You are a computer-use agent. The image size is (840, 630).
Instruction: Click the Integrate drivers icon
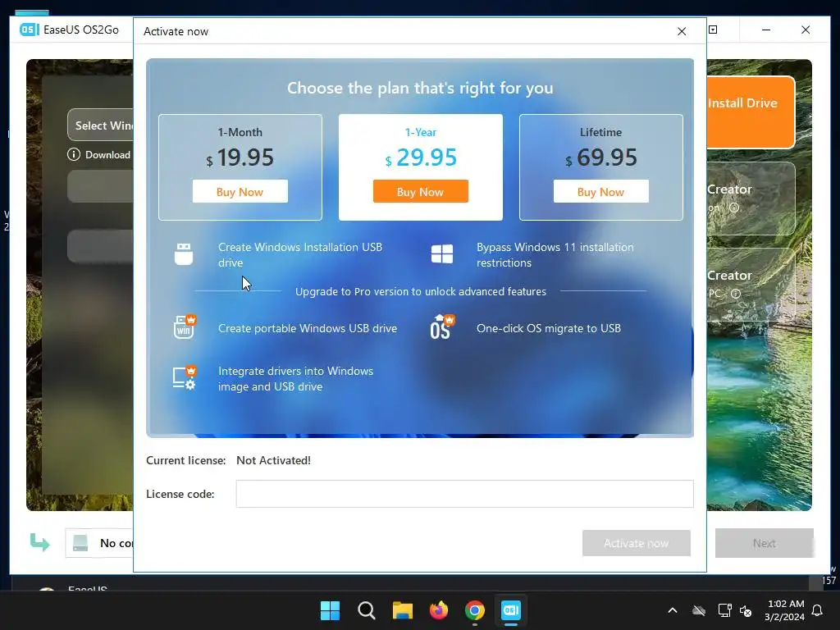(185, 377)
